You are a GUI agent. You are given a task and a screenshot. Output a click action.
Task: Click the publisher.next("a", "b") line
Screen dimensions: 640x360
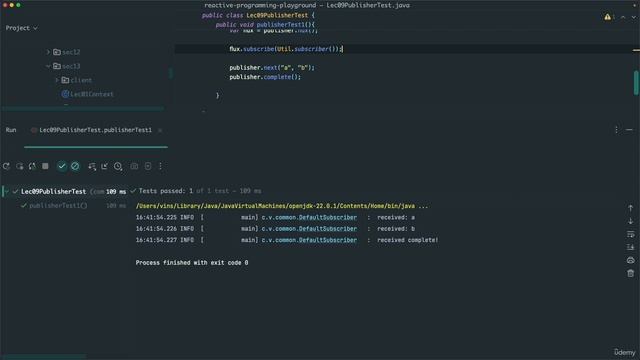tap(272, 68)
